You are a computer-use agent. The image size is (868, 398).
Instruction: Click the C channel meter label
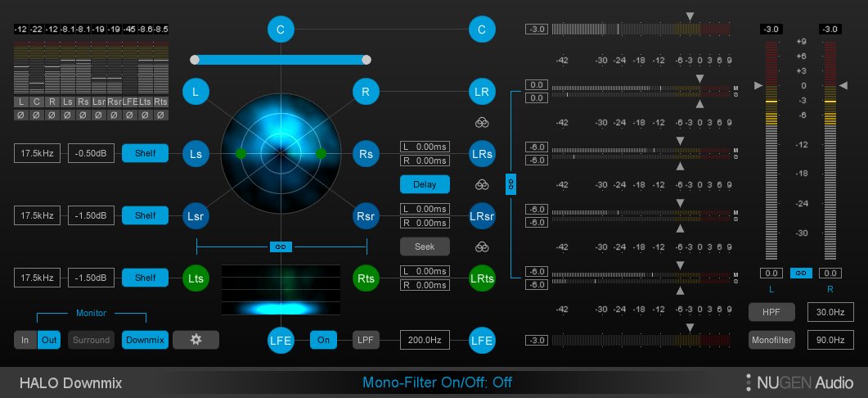[x=37, y=102]
